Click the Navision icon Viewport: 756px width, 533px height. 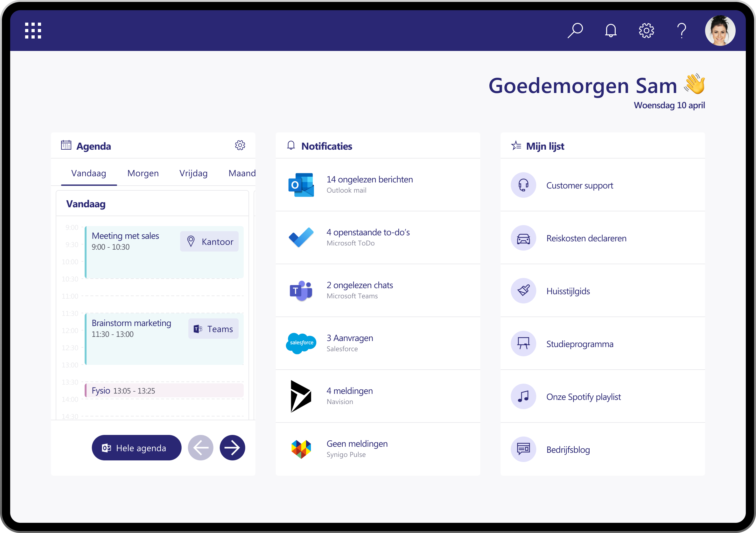point(301,396)
